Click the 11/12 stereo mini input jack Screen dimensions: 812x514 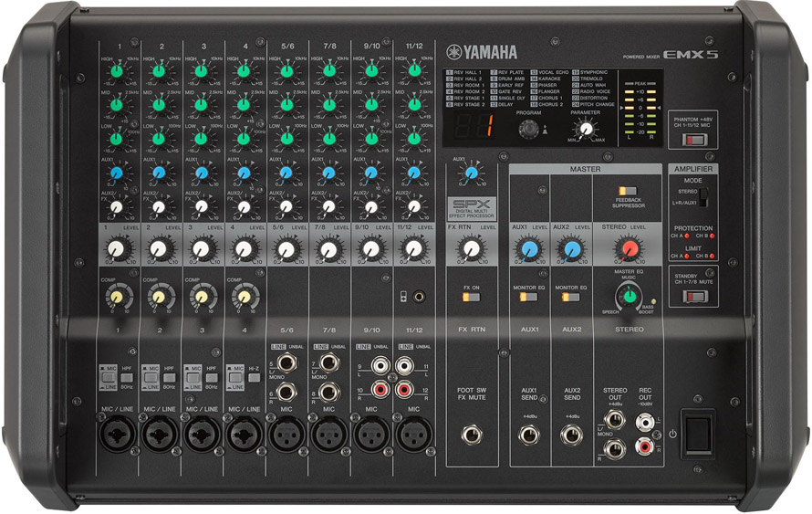419,297
